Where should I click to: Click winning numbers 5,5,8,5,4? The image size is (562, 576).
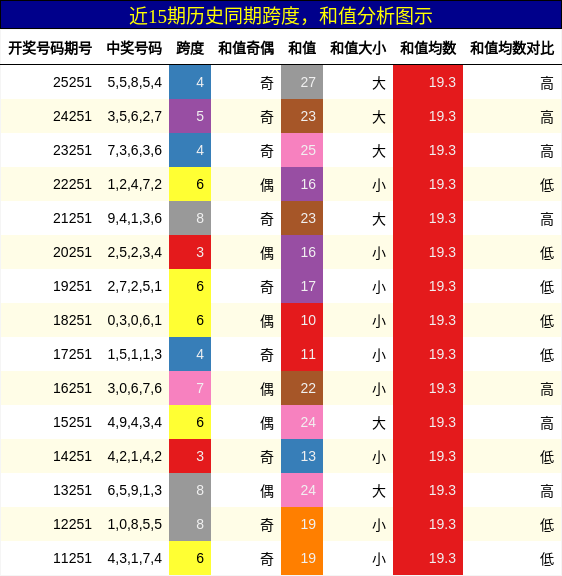click(134, 82)
